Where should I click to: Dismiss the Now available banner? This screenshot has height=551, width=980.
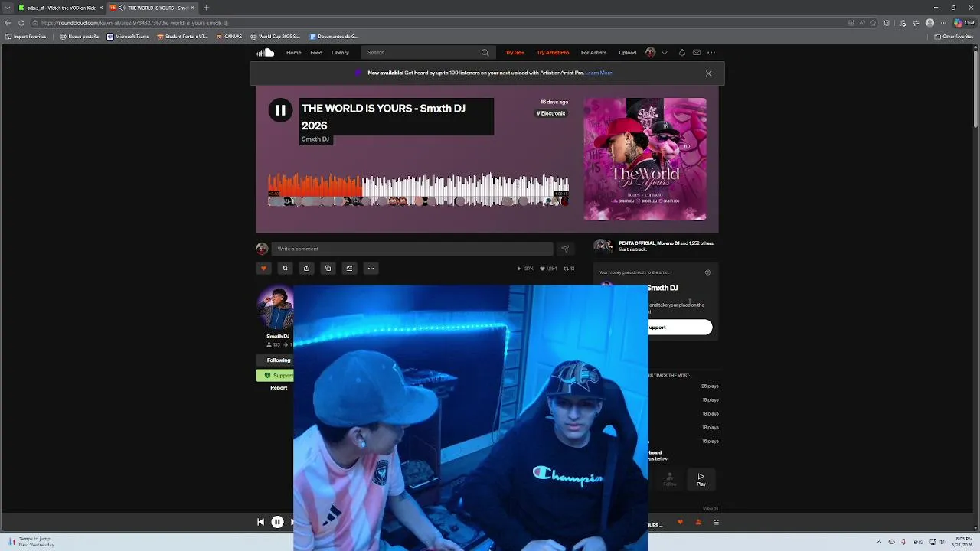708,73
